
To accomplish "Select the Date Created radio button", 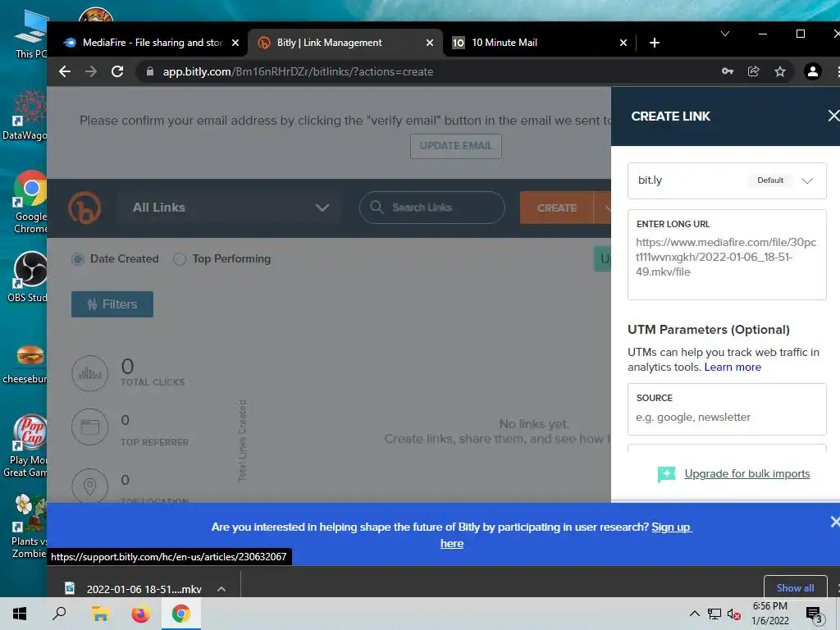I will pos(78,259).
